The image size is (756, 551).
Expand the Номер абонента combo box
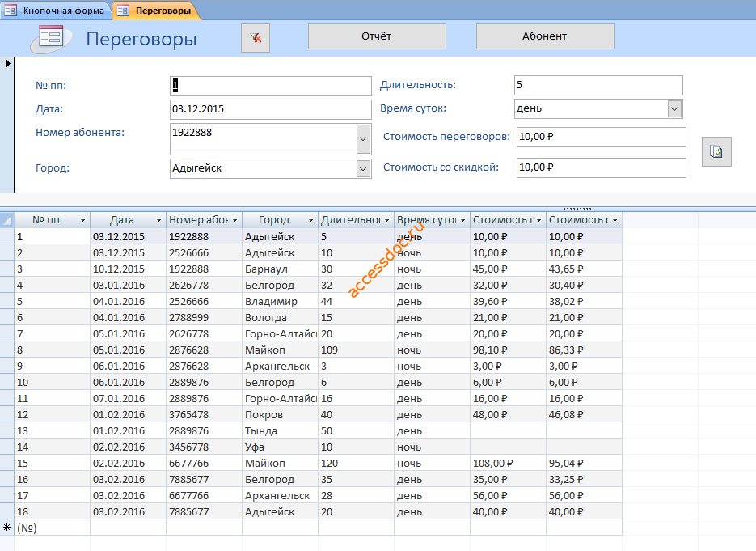(364, 139)
